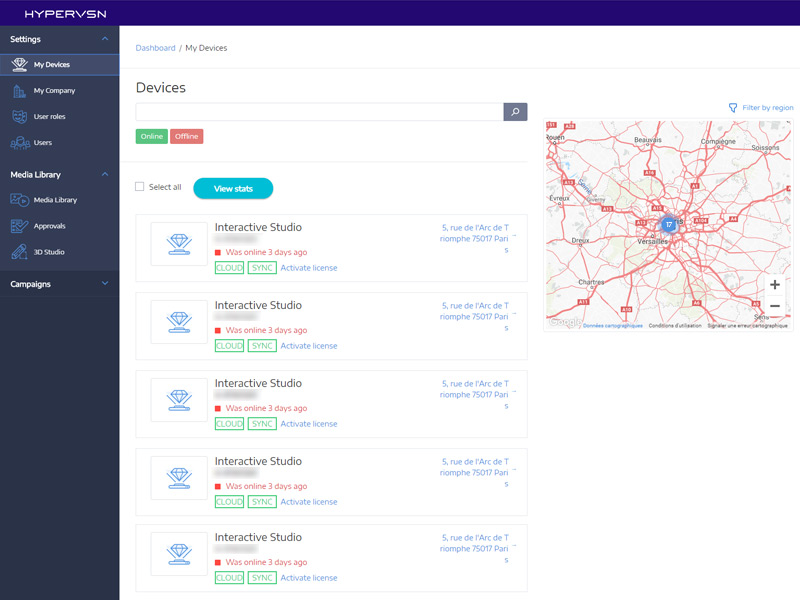
Task: Open address link of second device
Action: (474, 317)
